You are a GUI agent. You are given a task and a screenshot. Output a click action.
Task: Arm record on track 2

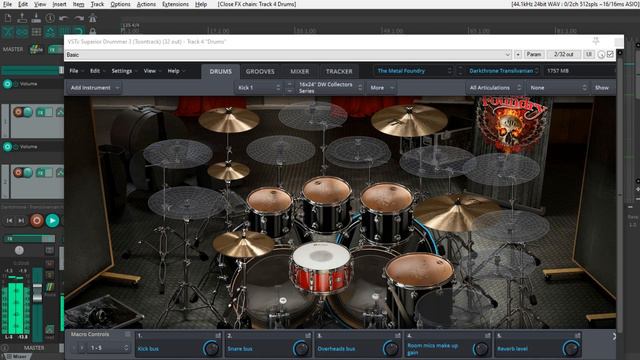[18, 173]
